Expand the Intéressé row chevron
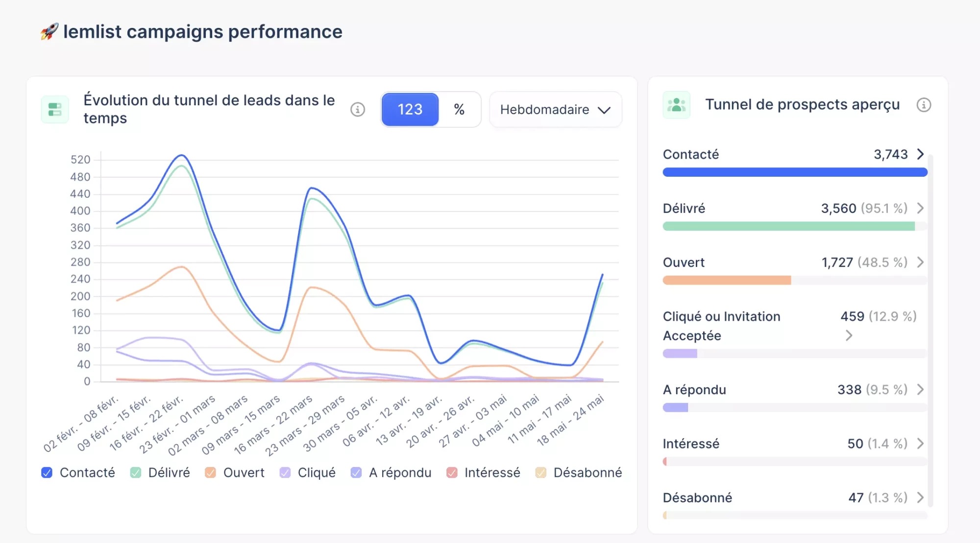 [x=921, y=444]
